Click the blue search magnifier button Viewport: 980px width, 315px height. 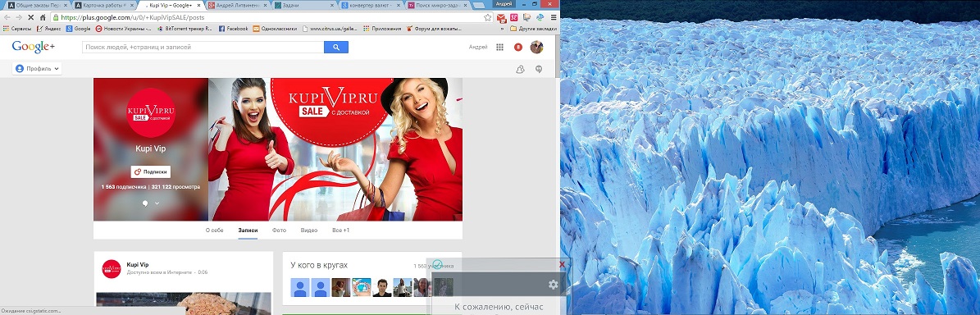335,47
